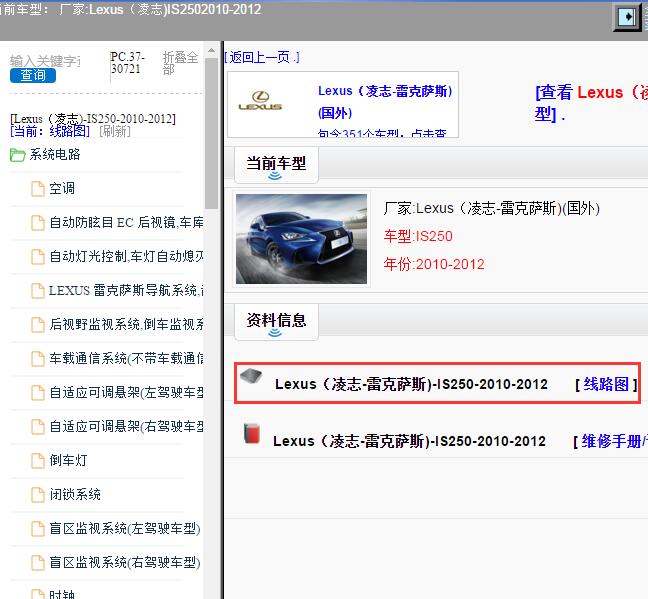648x599 pixels.
Task: Click the gray chip icon for 线路图 row
Action: [x=251, y=376]
